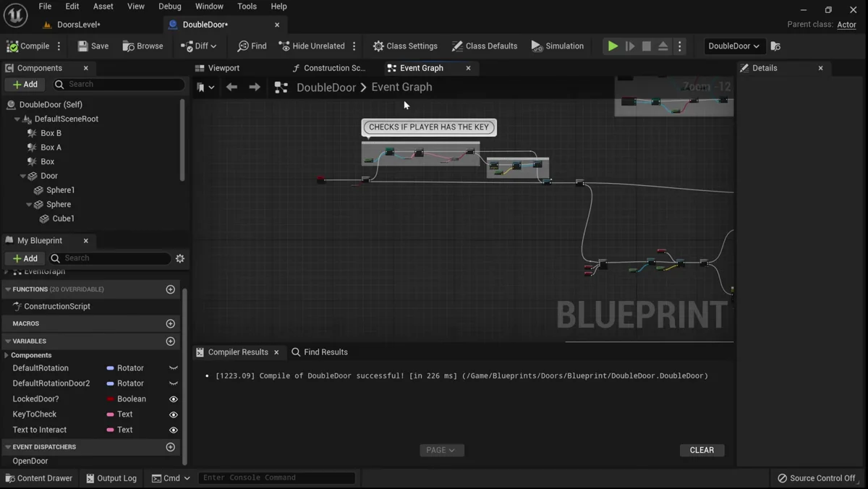The height and width of the screenshot is (489, 868).
Task: Open Find in blueprint
Action: coord(252,46)
